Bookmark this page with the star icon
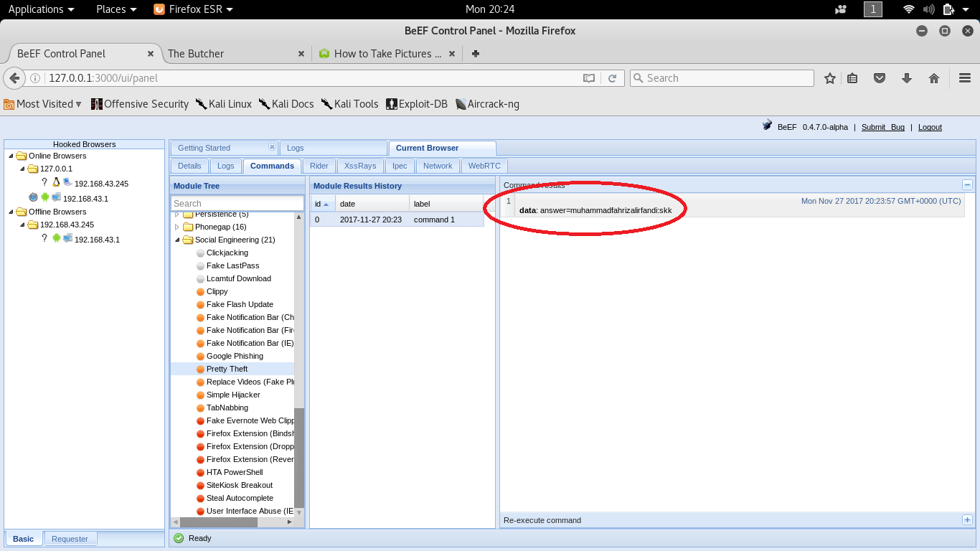Image resolution: width=980 pixels, height=551 pixels. click(830, 78)
